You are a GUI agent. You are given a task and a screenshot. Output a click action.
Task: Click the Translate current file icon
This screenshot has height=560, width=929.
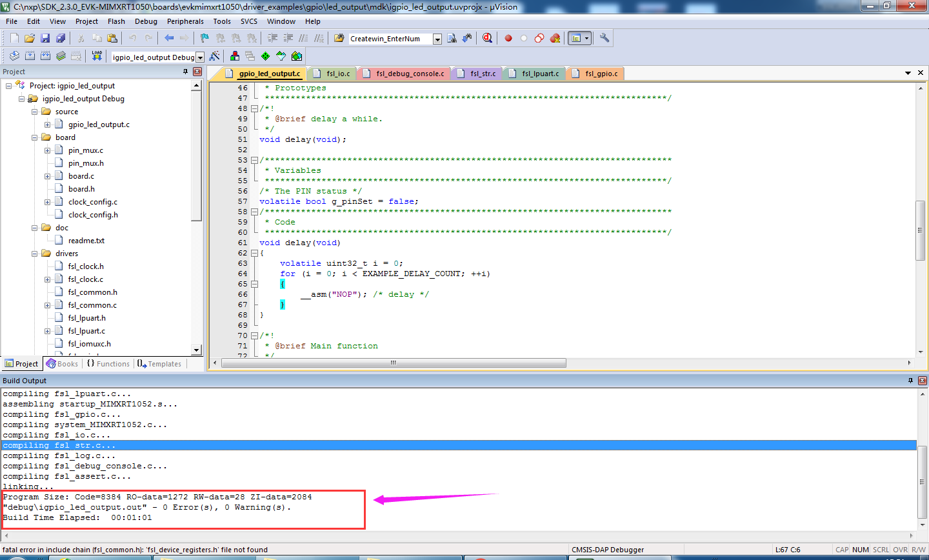pos(14,57)
